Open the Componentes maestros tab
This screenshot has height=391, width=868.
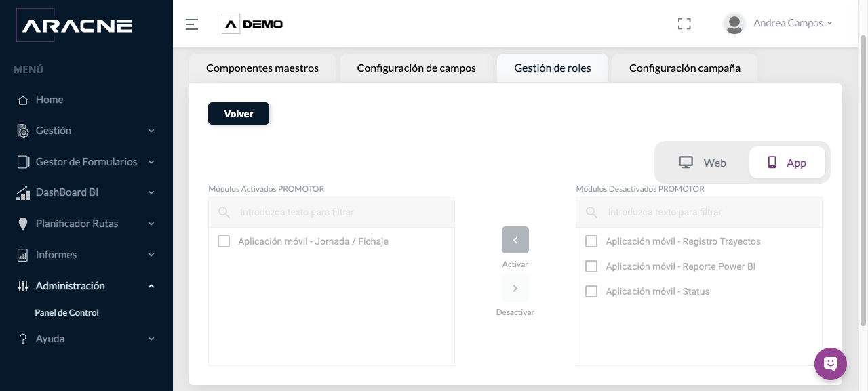[262, 68]
